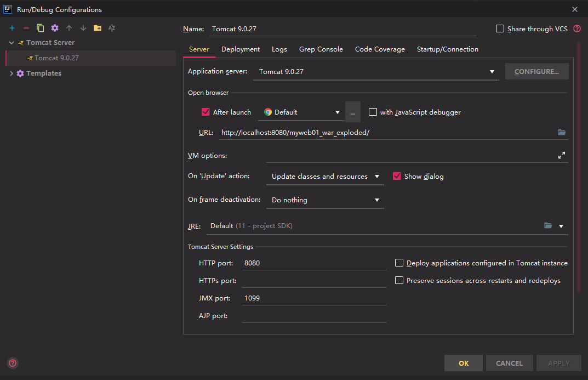
Task: Move configuration down arrow
Action: pos(83,28)
